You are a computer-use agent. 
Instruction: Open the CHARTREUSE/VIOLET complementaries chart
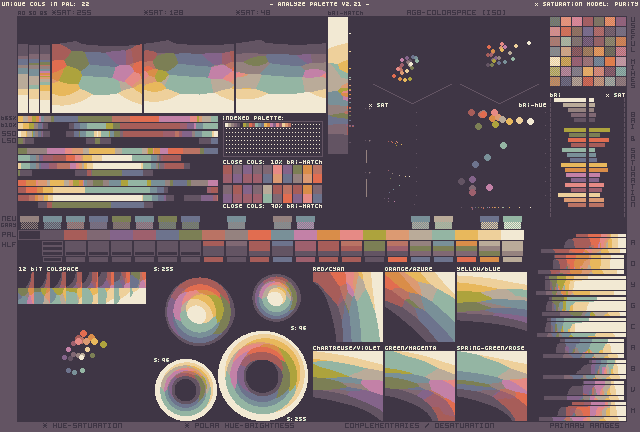348,386
